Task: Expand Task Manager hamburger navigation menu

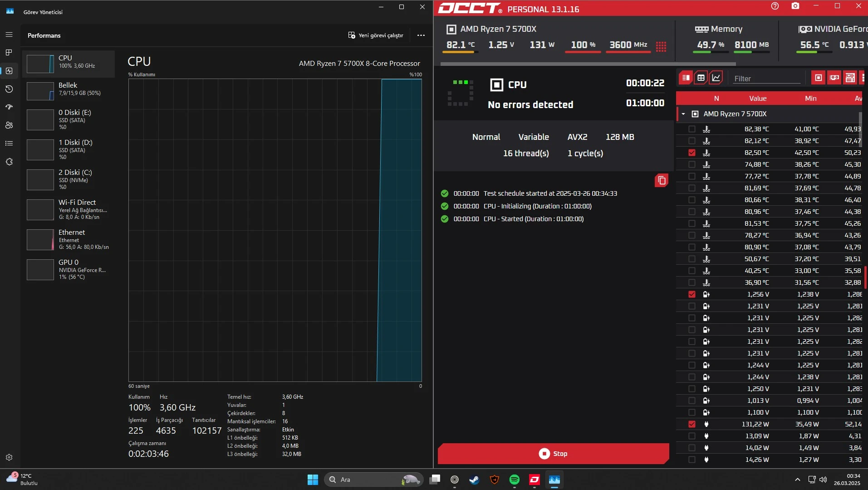Action: point(9,35)
